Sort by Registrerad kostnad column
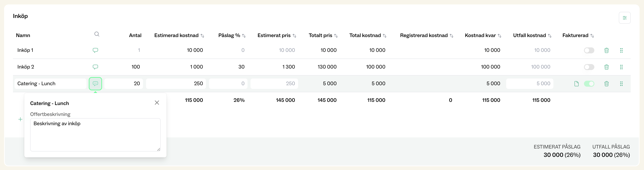 tap(451, 36)
